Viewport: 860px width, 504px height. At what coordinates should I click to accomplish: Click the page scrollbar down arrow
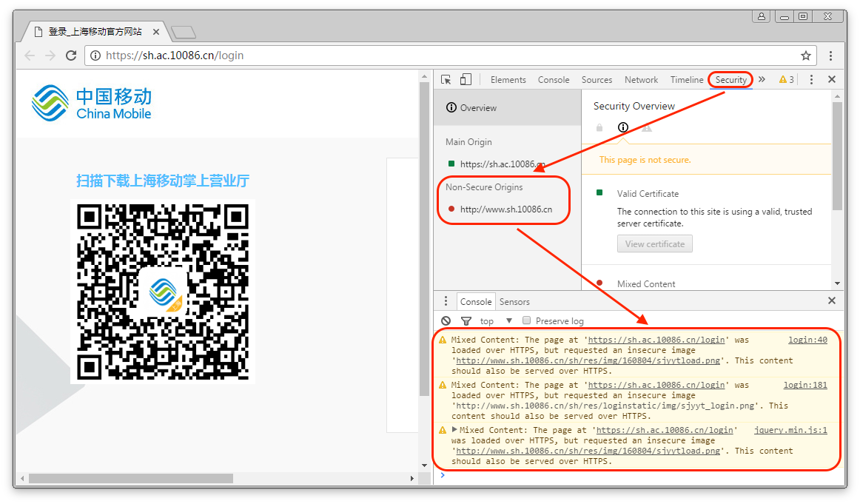coord(424,466)
